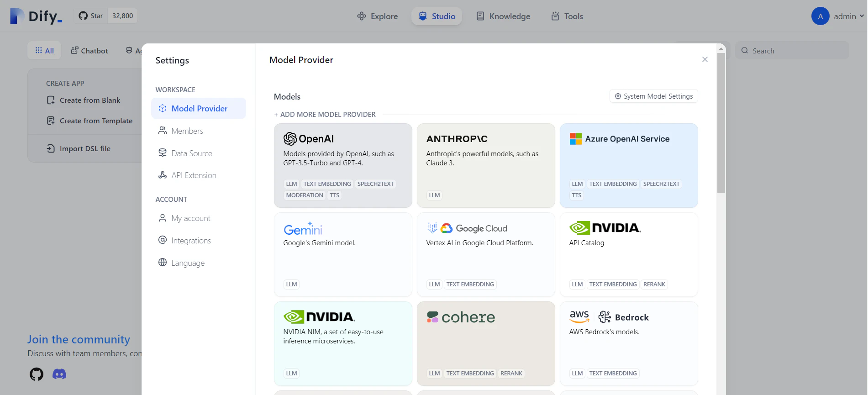Click the RERANK tag on the Cohere card
Image resolution: width=868 pixels, height=395 pixels.
click(x=511, y=373)
